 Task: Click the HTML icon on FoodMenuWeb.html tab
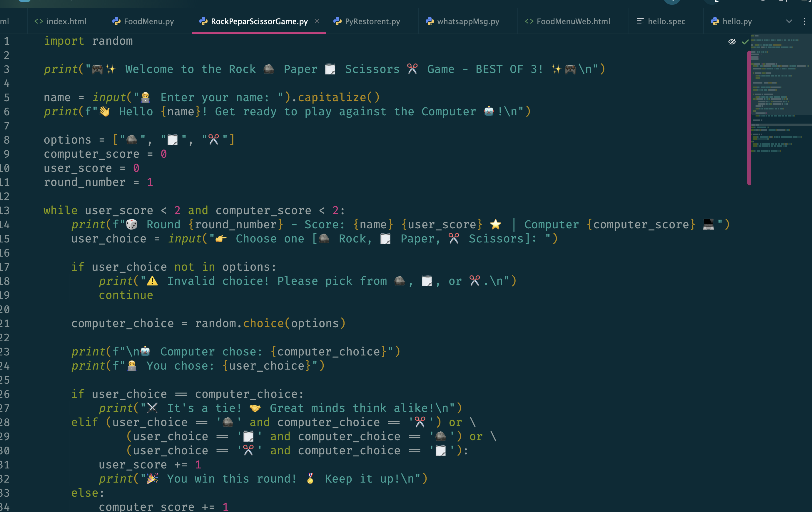(x=529, y=21)
